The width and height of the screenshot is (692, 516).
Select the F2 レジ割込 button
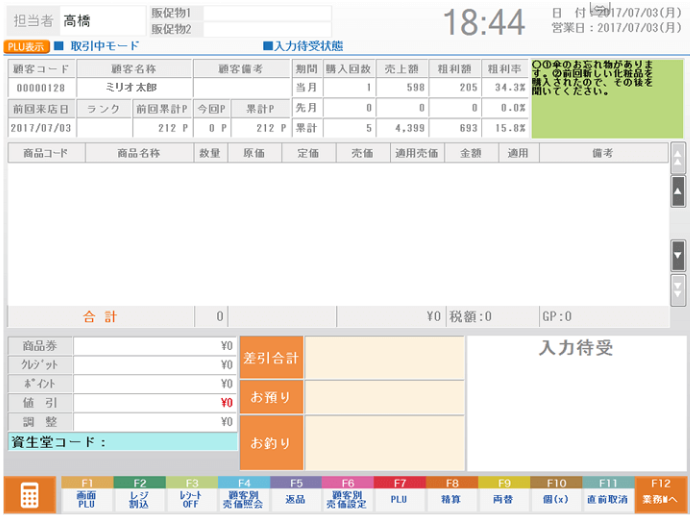click(139, 495)
